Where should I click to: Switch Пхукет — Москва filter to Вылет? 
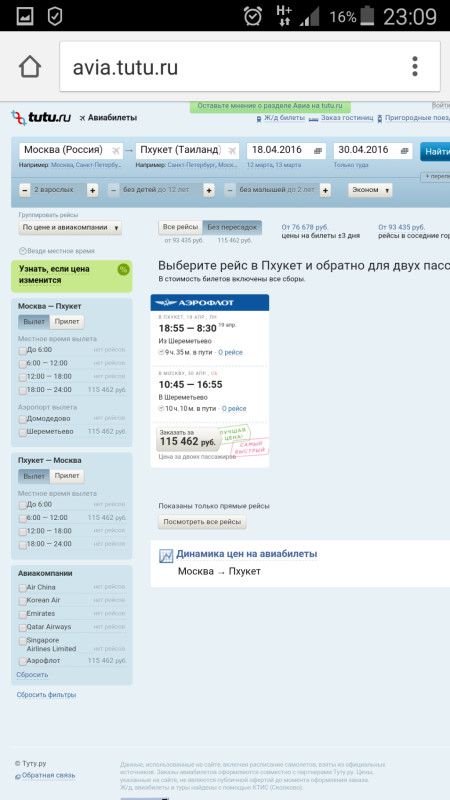[x=34, y=476]
